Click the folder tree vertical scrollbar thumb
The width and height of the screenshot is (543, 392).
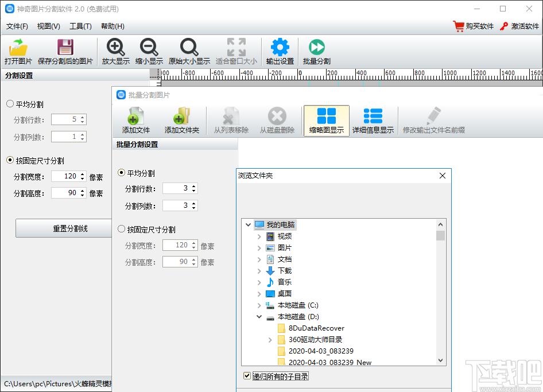tap(440, 235)
